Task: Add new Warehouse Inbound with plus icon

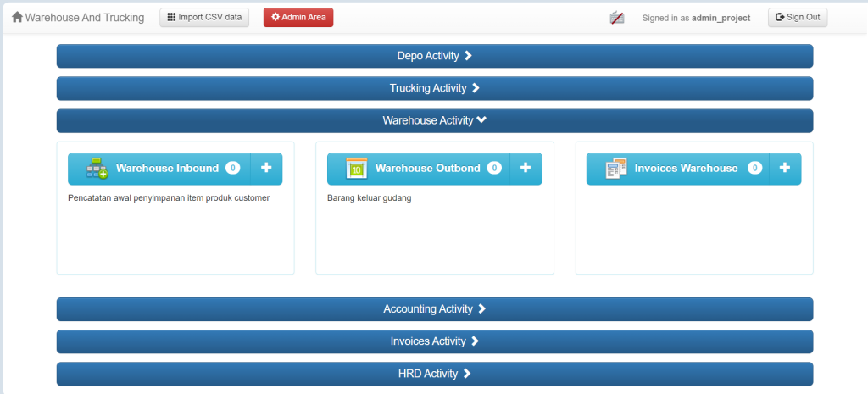Action: click(x=266, y=169)
